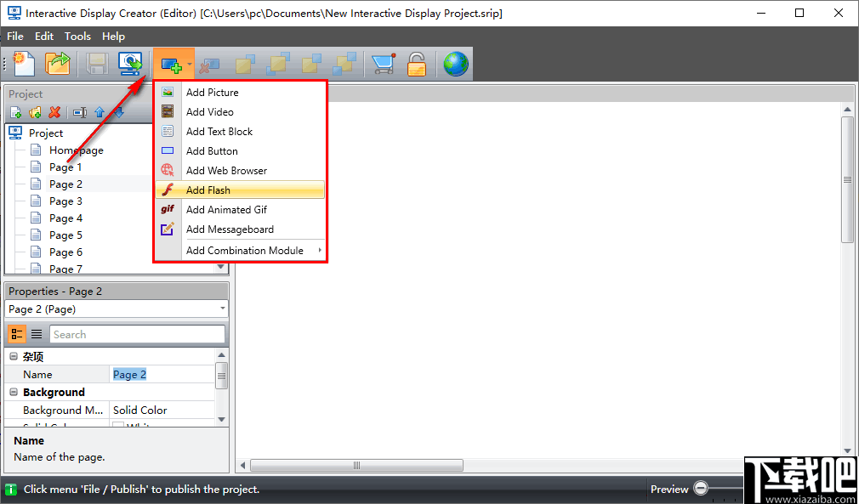The image size is (859, 504).
Task: Select Page 3 in the project tree
Action: coord(65,201)
